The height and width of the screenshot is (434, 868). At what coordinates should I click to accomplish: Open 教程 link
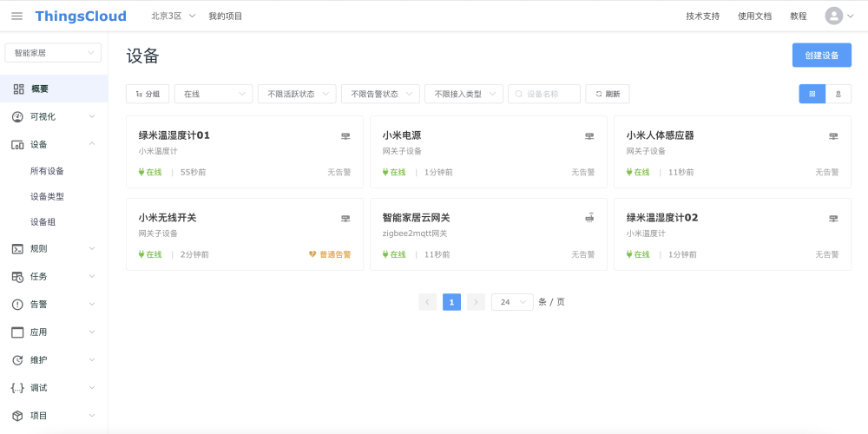799,16
